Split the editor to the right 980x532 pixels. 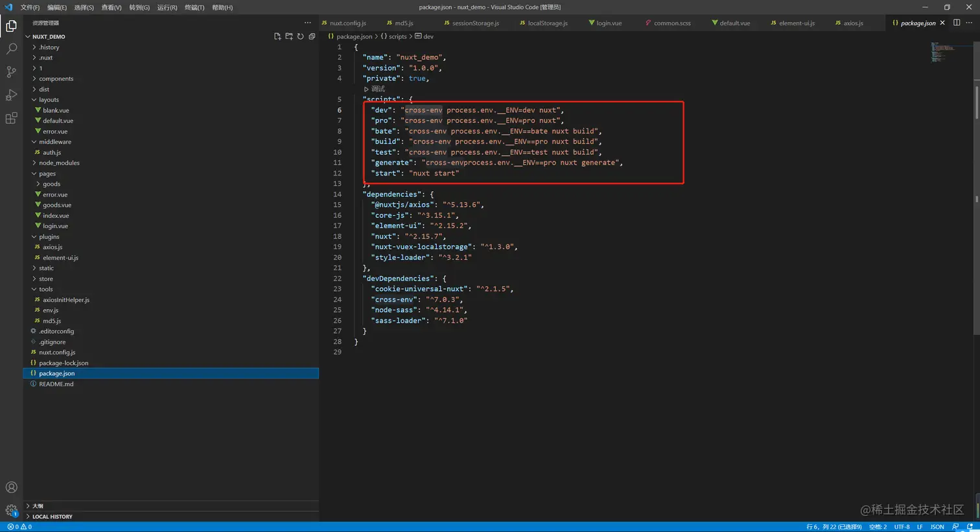pyautogui.click(x=957, y=23)
